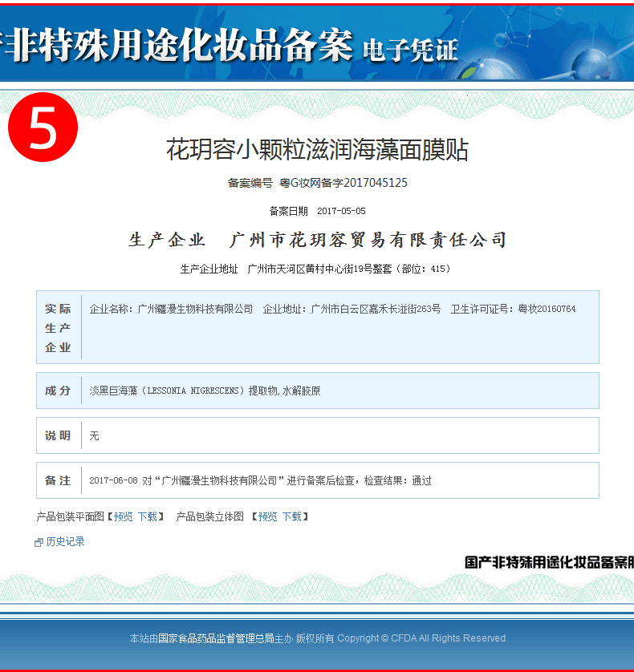
Task: Click the 实际生产企业 row label
Action: click(58, 328)
